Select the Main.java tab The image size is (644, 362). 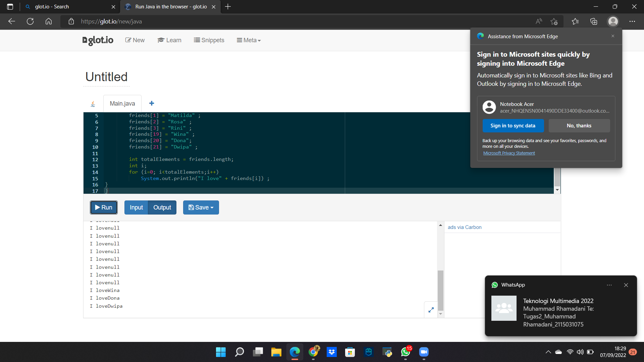click(x=122, y=103)
